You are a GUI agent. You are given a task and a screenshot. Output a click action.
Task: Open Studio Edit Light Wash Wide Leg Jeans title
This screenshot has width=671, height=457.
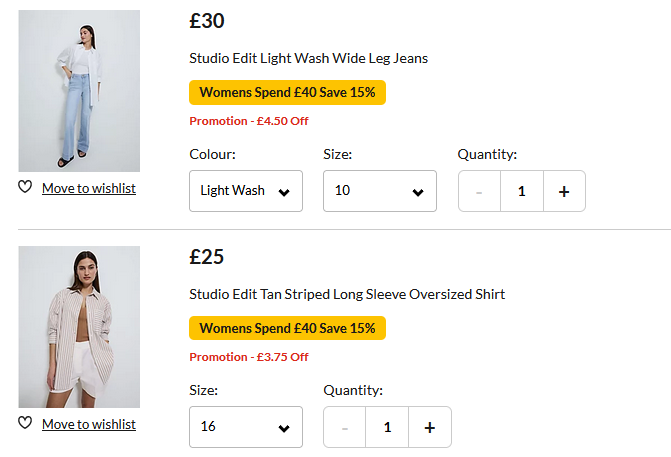[x=308, y=58]
